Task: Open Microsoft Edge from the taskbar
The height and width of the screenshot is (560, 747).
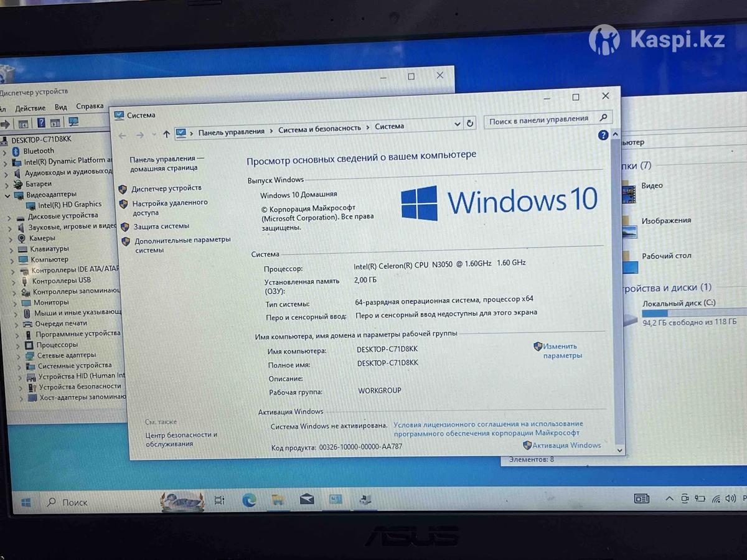Action: point(249,500)
